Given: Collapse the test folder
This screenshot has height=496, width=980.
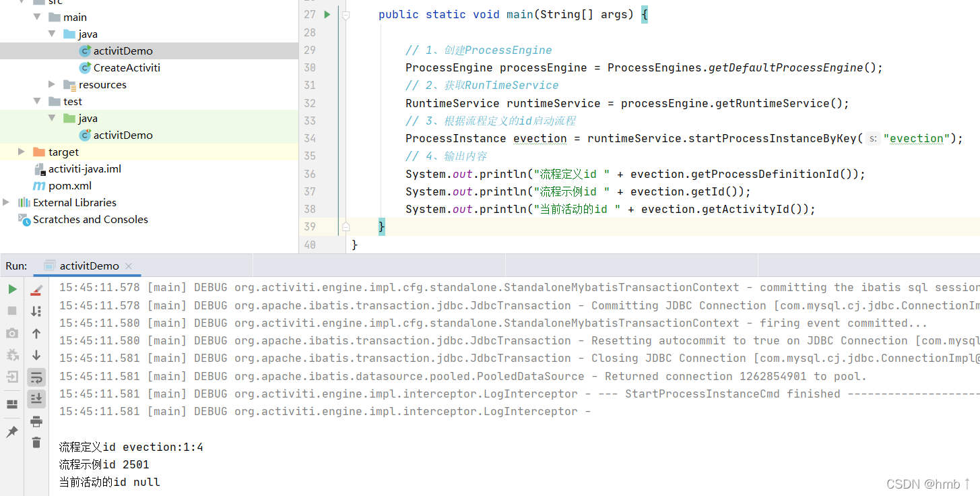Looking at the screenshot, I should 37,101.
